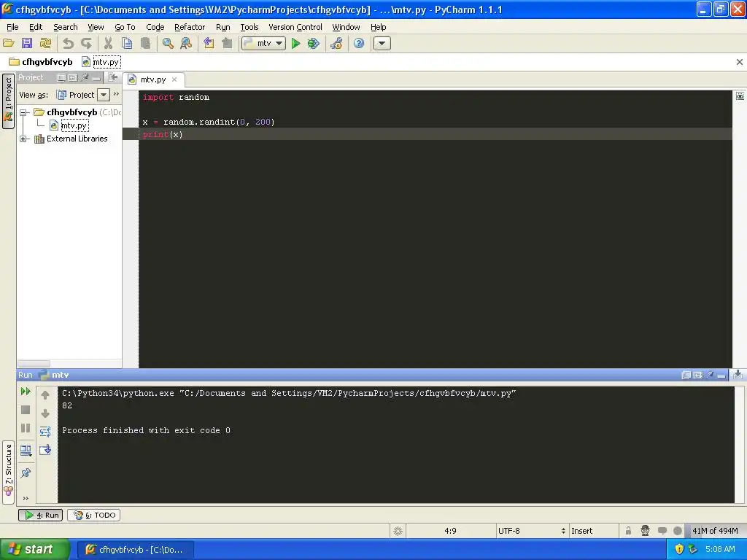Run mtv with green play toolbar button
Image resolution: width=747 pixels, height=560 pixels.
click(295, 43)
